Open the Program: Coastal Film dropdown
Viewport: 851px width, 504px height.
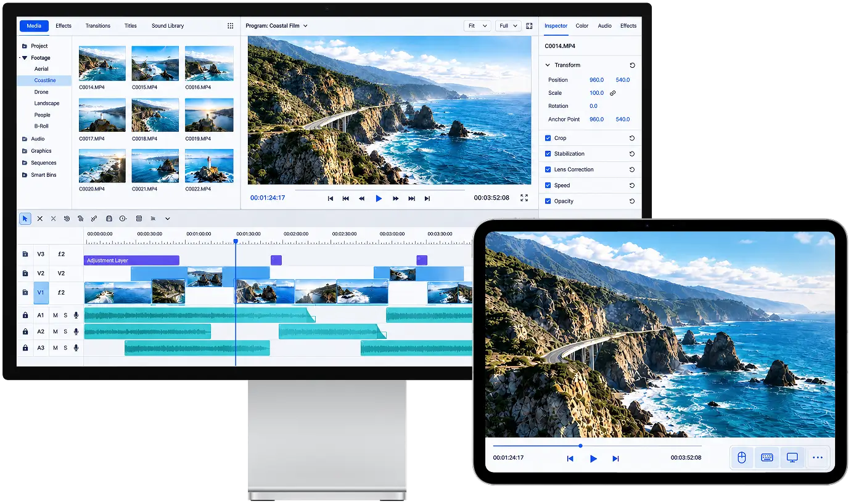(x=276, y=26)
